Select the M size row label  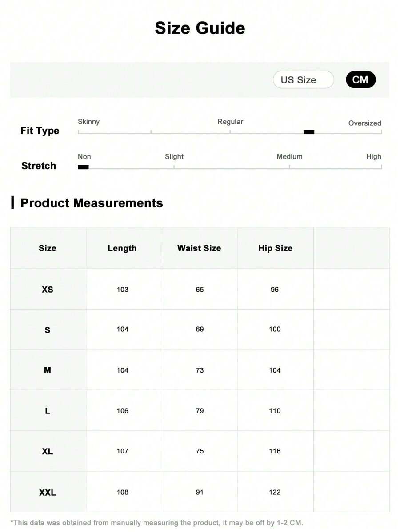coord(48,370)
